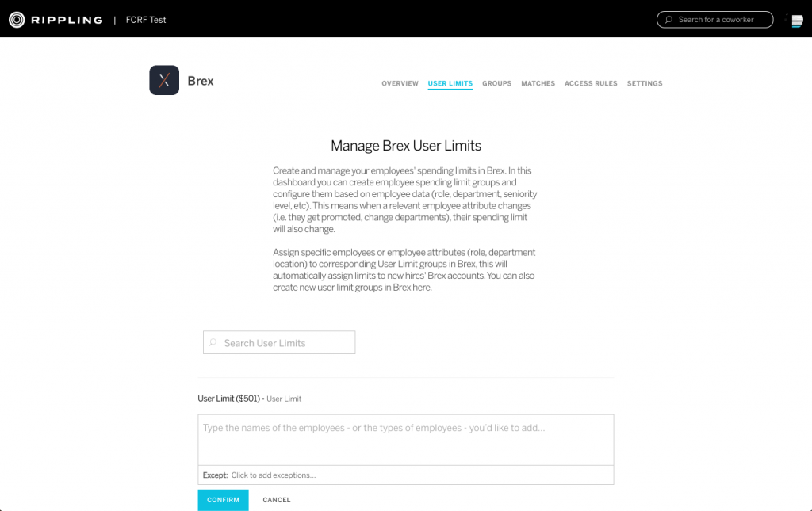This screenshot has width=812, height=511.
Task: Open the profile avatar in the top right
Action: tap(797, 20)
